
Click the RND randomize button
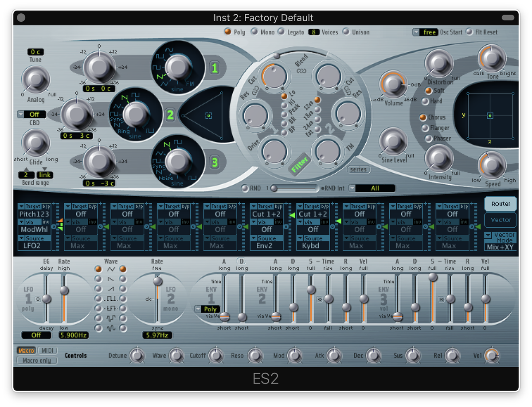click(245, 188)
